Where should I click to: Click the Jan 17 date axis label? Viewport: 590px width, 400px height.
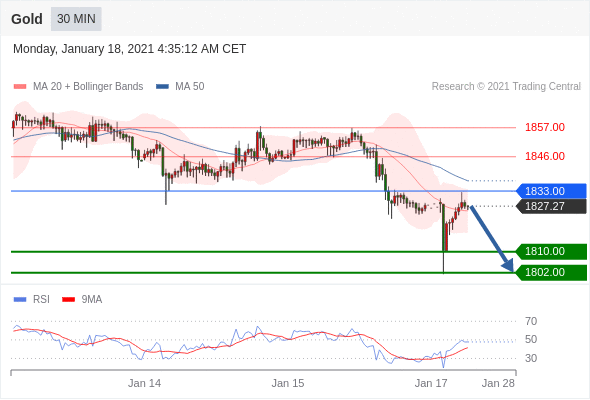431,383
